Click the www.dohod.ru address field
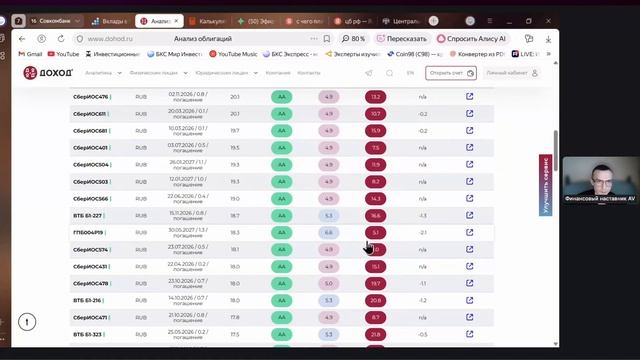This screenshot has height=360, width=640. [110, 39]
